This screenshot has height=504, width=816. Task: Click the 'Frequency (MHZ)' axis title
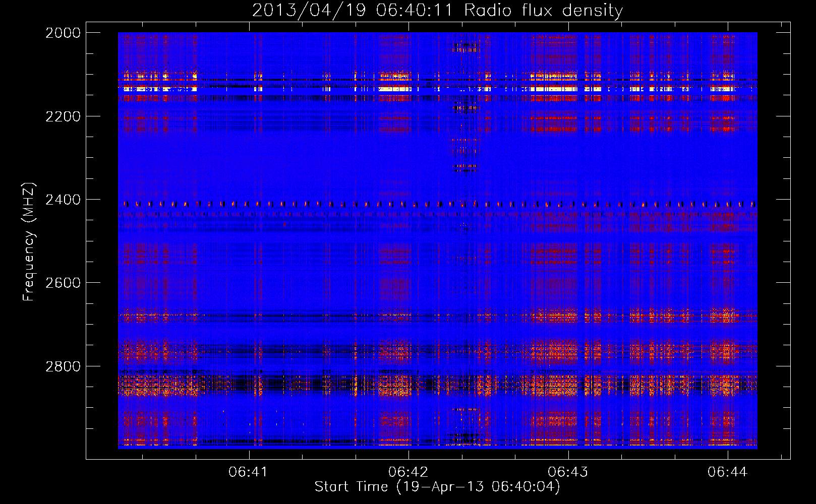tap(29, 242)
